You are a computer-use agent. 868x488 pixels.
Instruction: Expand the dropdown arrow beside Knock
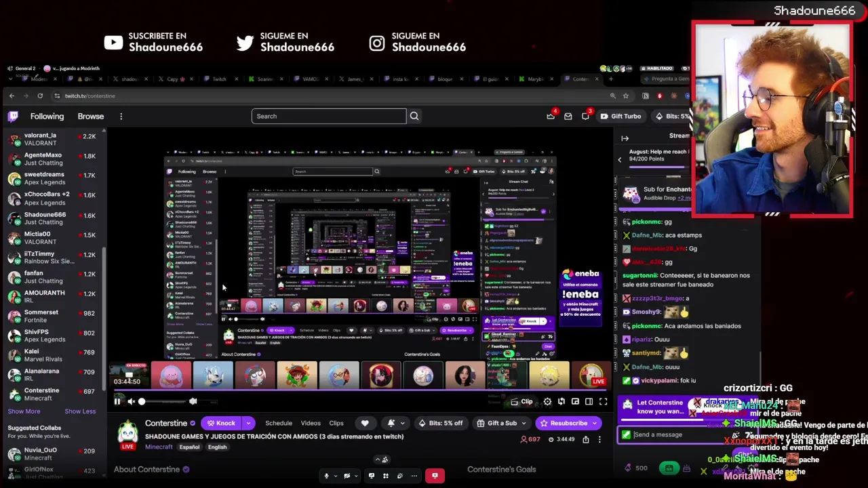(248, 424)
